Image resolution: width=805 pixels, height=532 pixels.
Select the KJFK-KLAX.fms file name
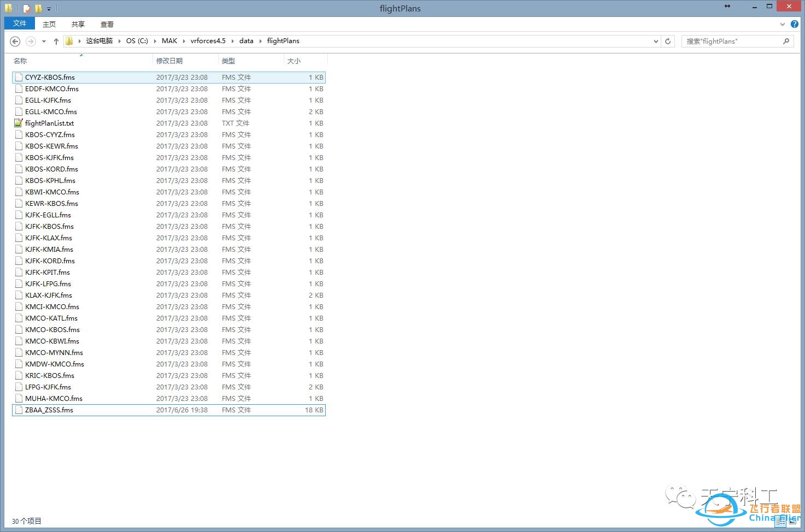pyautogui.click(x=49, y=238)
